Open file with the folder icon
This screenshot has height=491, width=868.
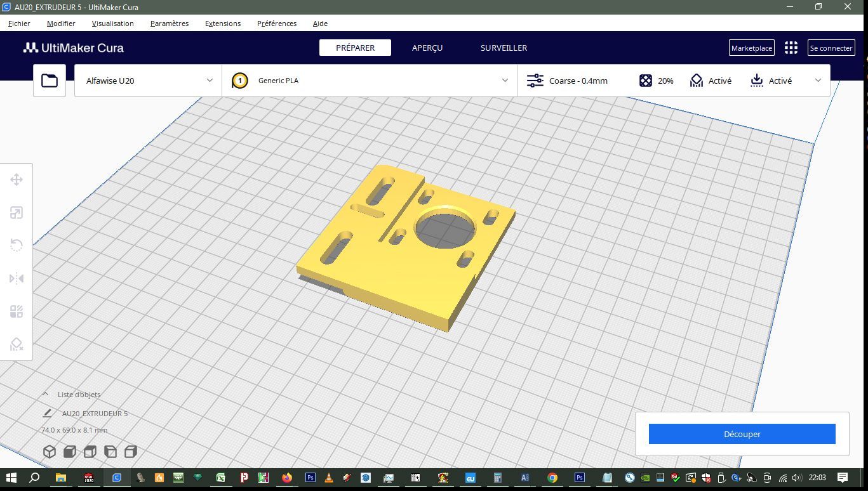[x=50, y=81]
